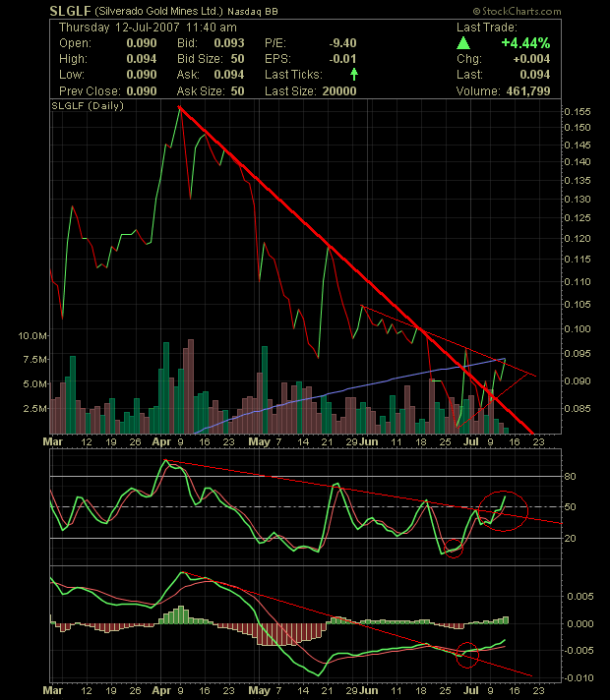Click the Last Size value 20000
Screen dimensions: 610x700
[339, 91]
